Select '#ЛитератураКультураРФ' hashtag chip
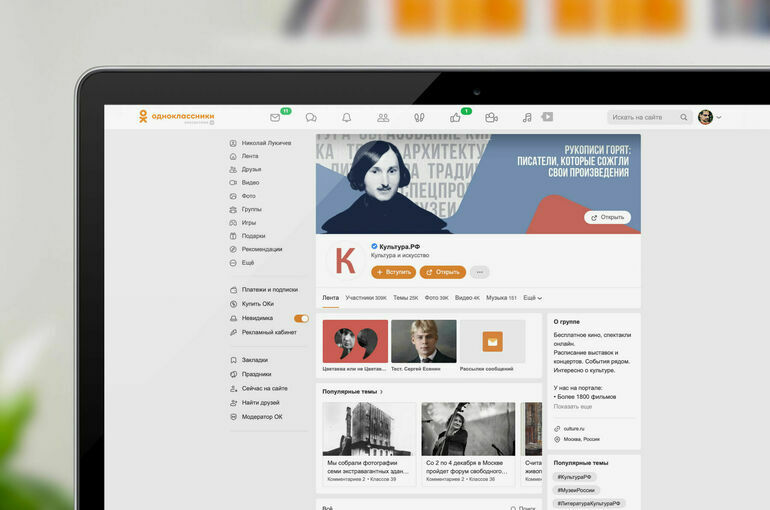 coord(589,504)
